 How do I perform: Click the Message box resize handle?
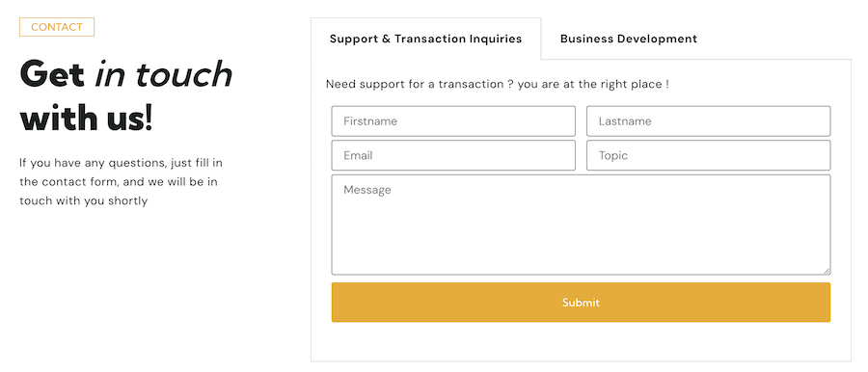tap(827, 271)
